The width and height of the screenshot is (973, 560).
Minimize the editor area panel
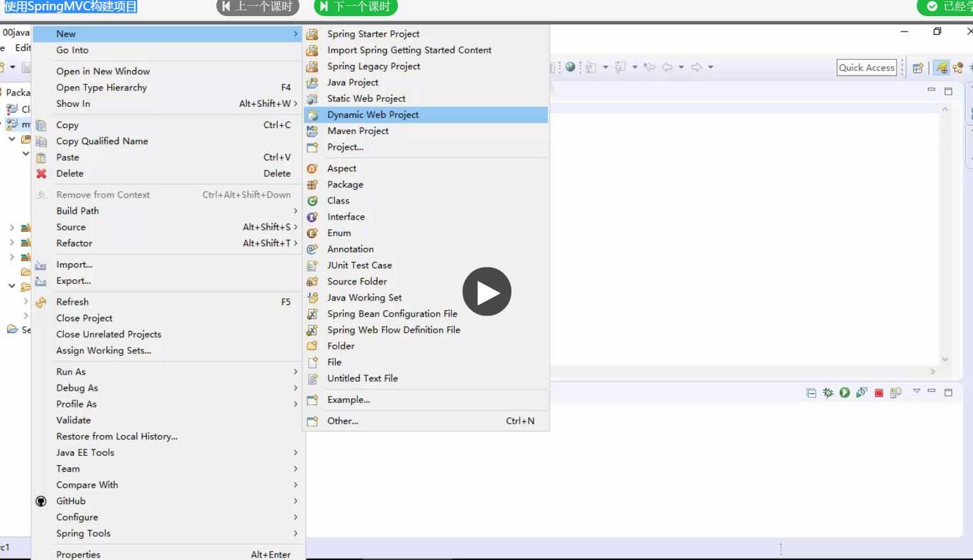tap(931, 90)
